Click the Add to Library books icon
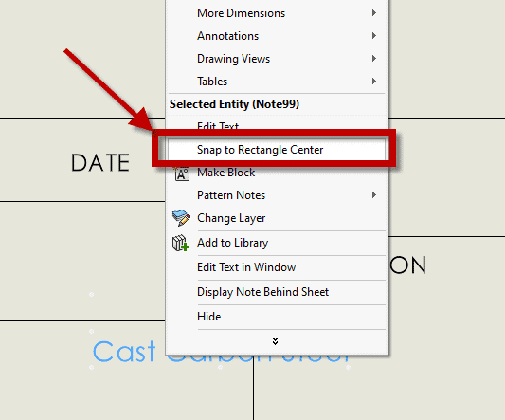 tap(181, 243)
